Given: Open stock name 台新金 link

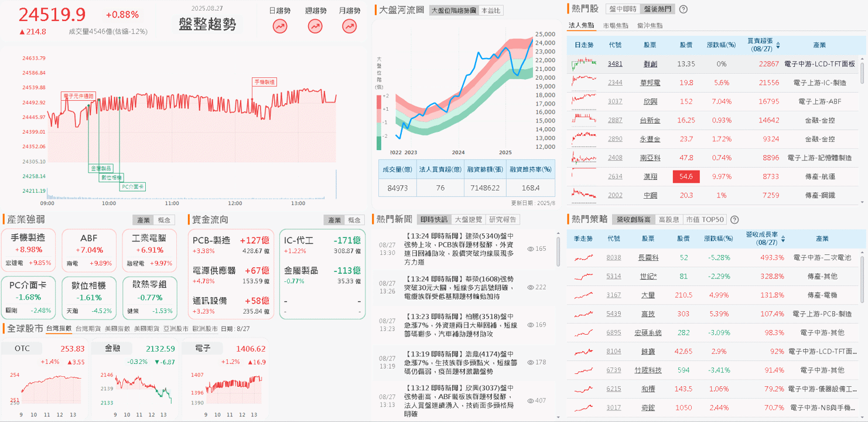Looking at the screenshot, I should pos(650,120).
